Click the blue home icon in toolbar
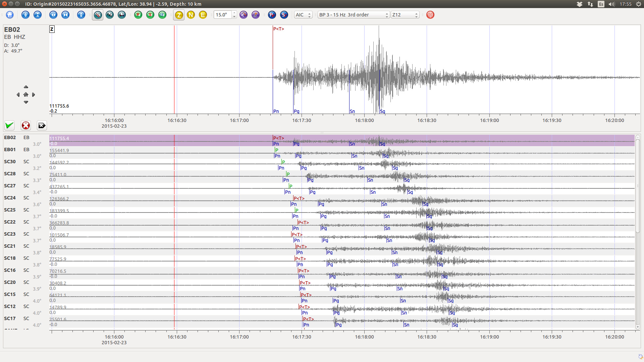 [10, 15]
